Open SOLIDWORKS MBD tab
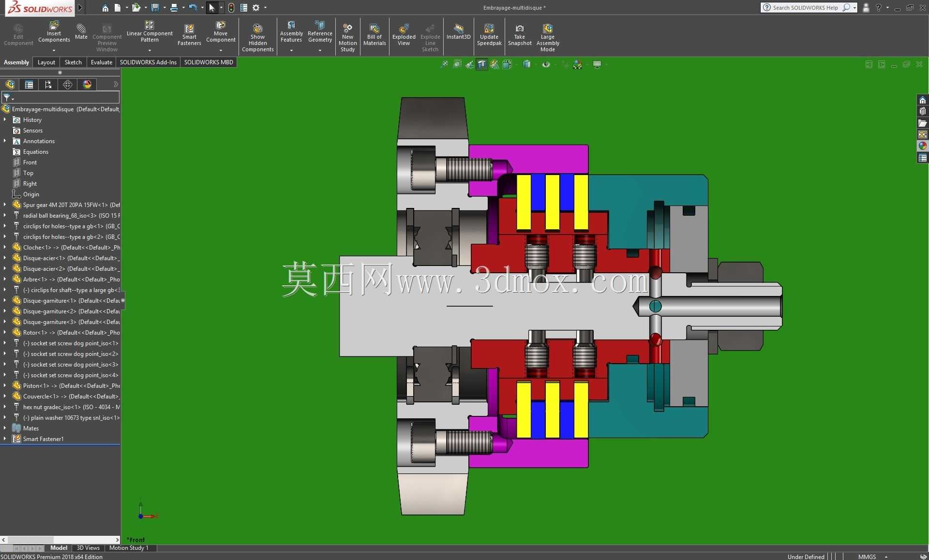 pos(209,62)
